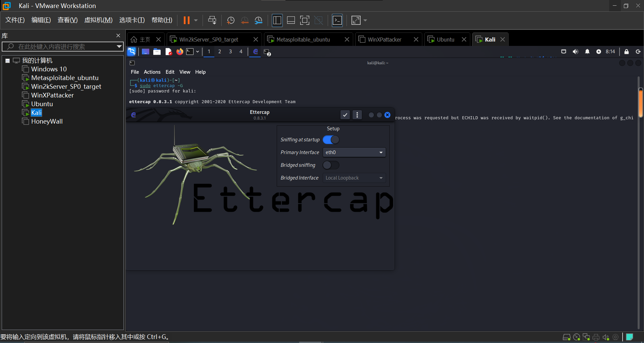Click the VMware message log icon
The image size is (644, 343).
pyautogui.click(x=630, y=337)
